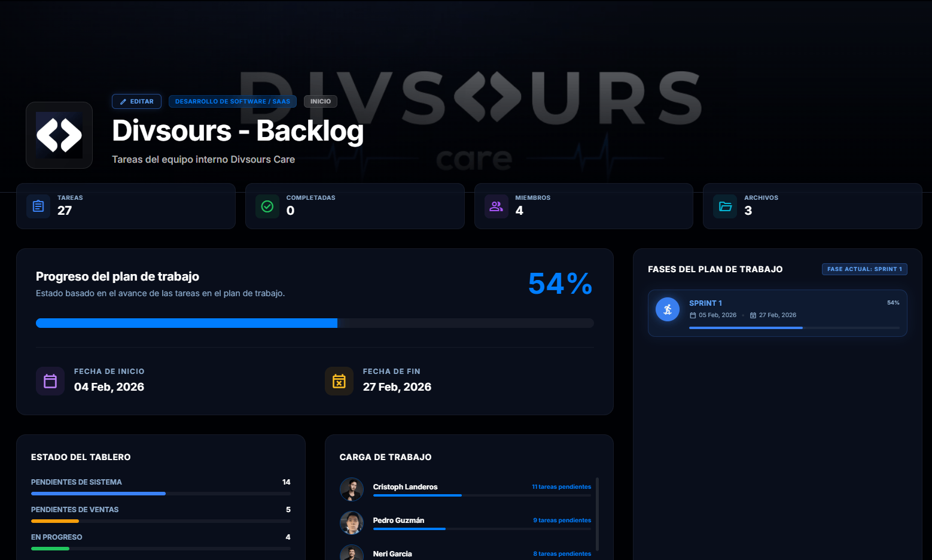Select the Desarrollo de Software / SaaS badge
The height and width of the screenshot is (560, 932).
[x=232, y=101]
